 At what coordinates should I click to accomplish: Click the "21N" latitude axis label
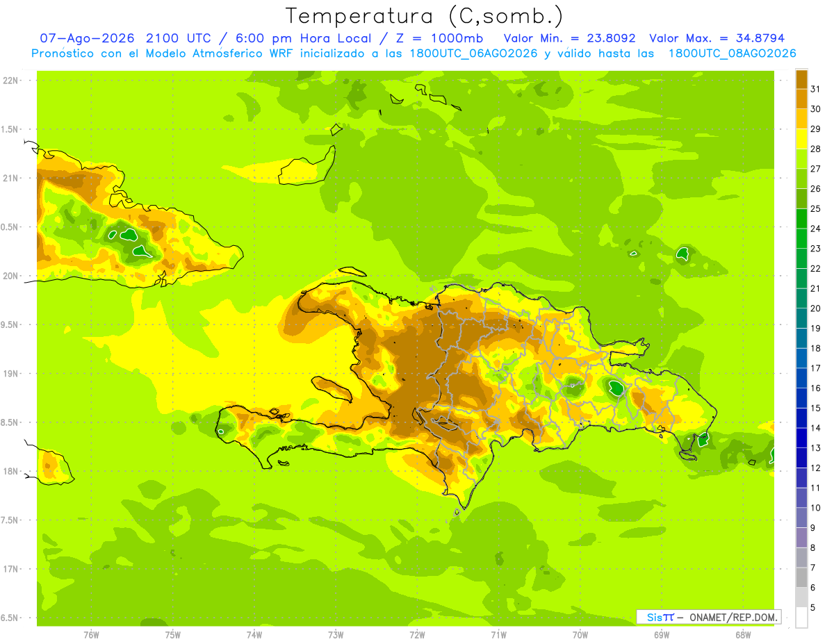[10, 179]
